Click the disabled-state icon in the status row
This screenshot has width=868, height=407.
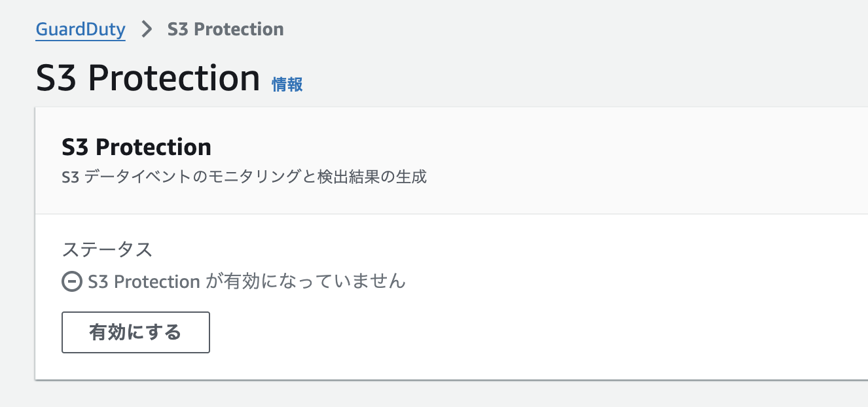[x=71, y=281]
